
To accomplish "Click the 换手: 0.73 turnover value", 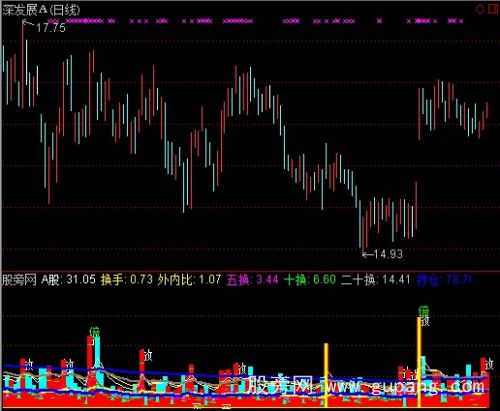I will [127, 279].
